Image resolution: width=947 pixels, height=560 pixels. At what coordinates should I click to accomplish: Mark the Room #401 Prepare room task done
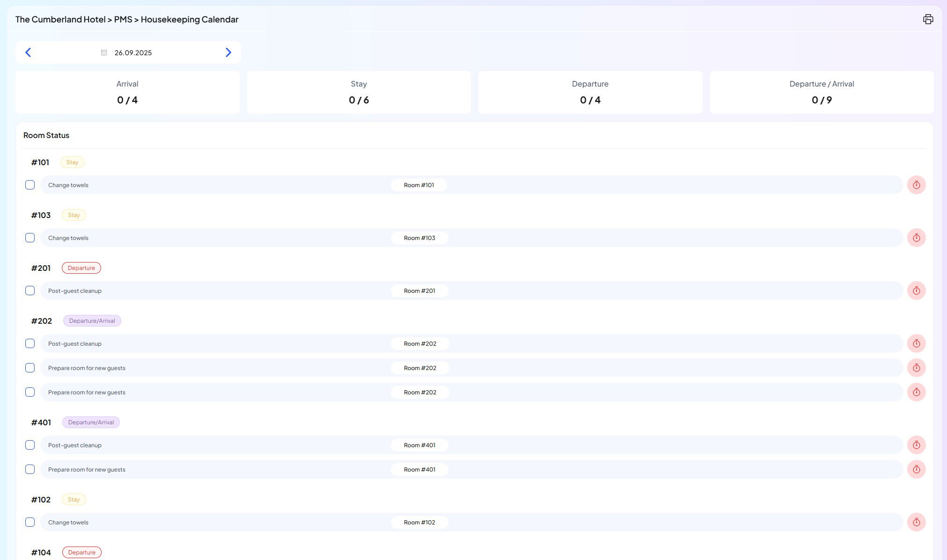click(x=30, y=469)
